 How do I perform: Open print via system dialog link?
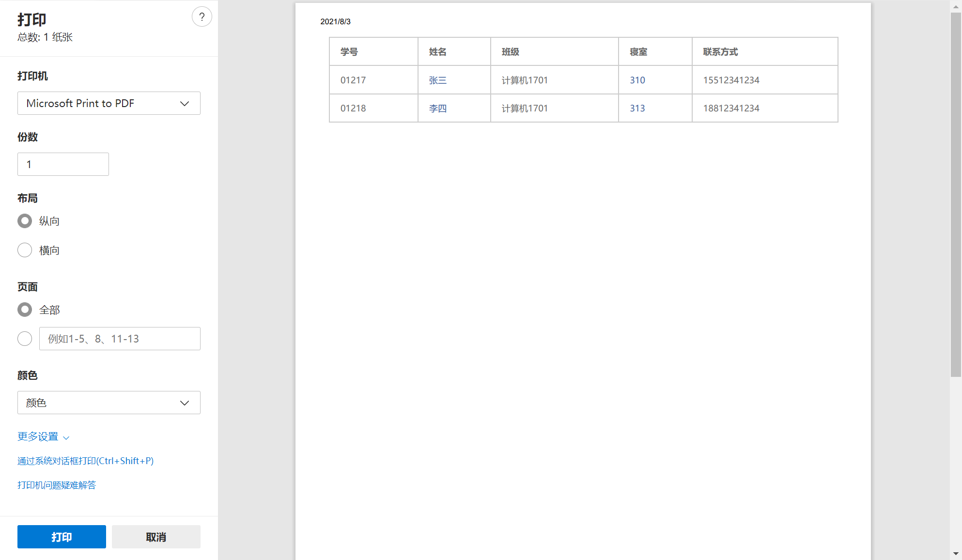tap(85, 461)
